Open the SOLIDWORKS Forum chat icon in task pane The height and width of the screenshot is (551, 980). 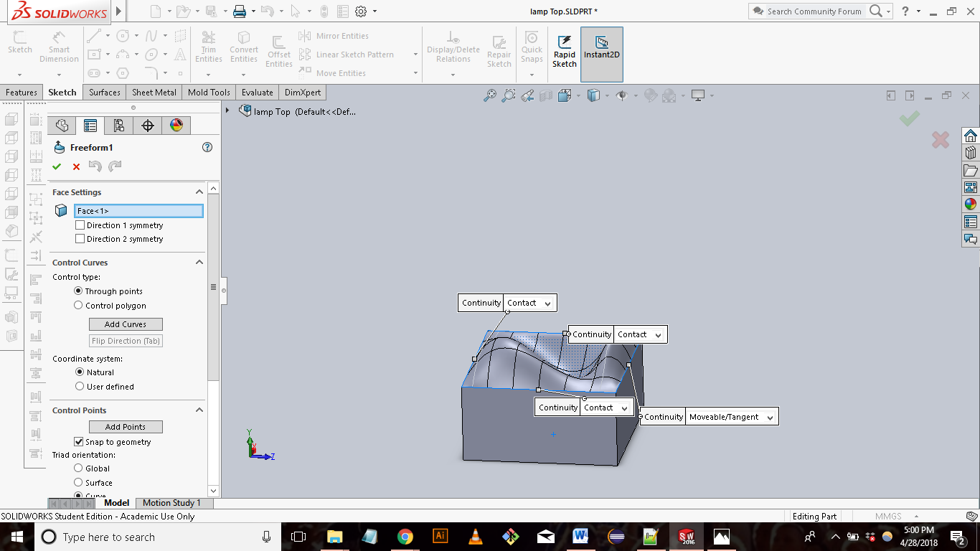[x=971, y=239]
